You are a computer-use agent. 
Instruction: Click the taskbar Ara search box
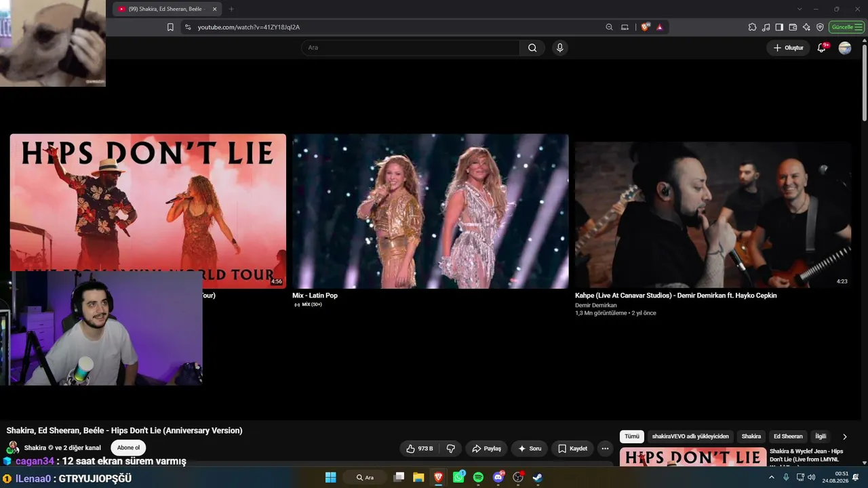pos(366,477)
